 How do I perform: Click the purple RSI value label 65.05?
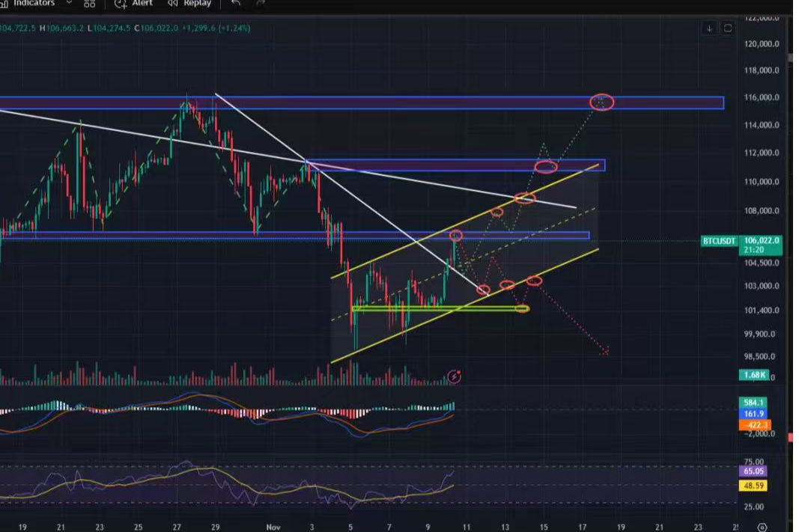coord(751,472)
